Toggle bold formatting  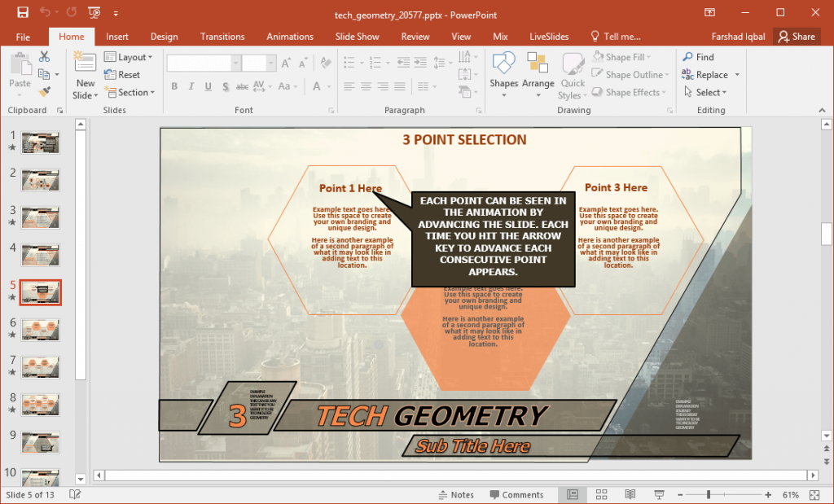(x=174, y=85)
